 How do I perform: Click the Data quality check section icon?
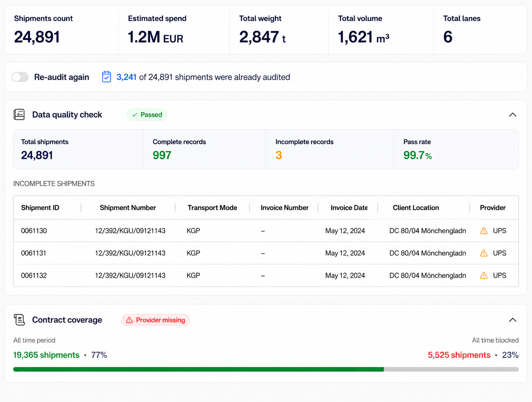point(19,115)
